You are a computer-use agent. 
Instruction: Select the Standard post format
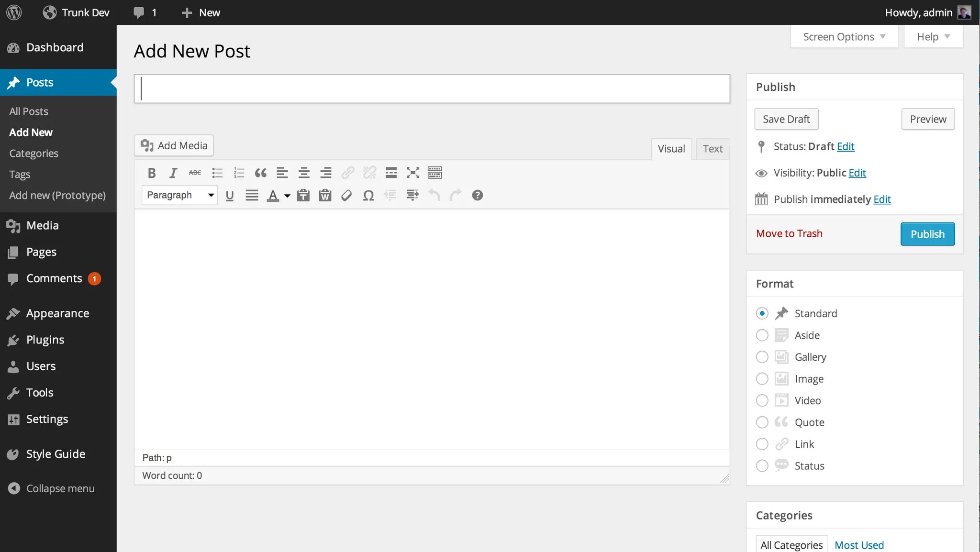pyautogui.click(x=762, y=313)
